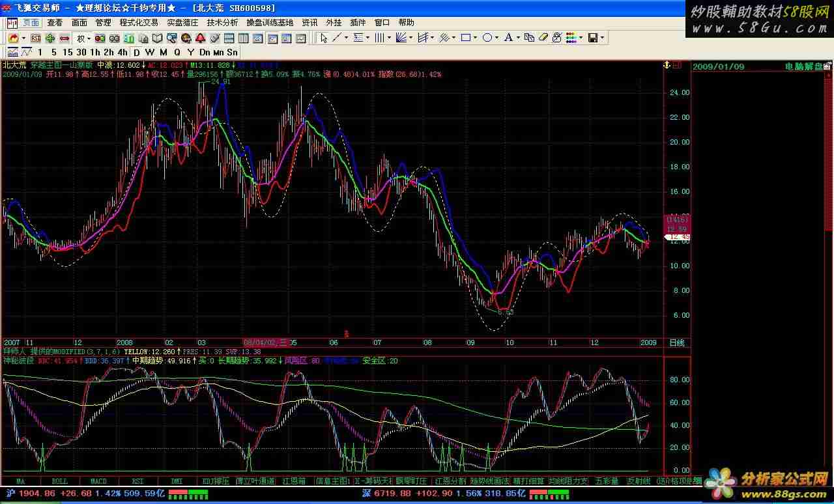Open the 技术分析 menu
834x504 pixels.
pos(222,22)
